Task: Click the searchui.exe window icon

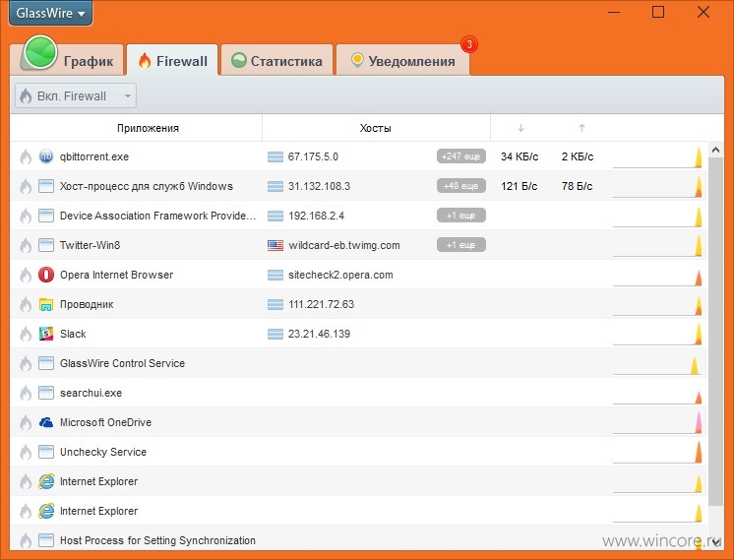Action: click(x=46, y=393)
